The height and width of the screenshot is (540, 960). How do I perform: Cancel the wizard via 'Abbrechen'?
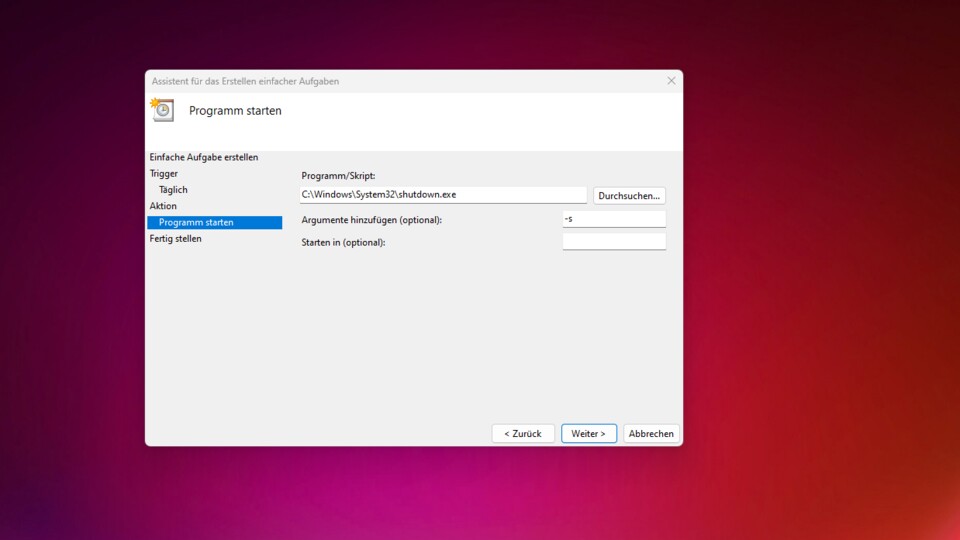[651, 433]
